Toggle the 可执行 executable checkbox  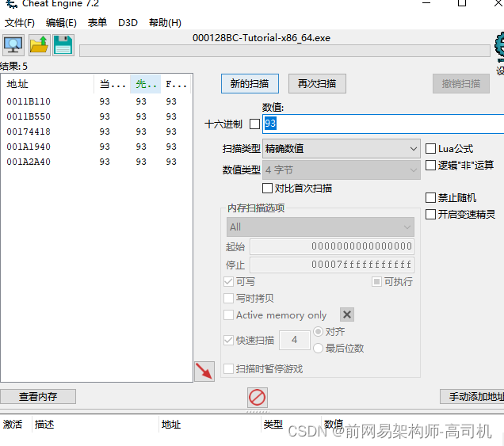click(x=376, y=282)
